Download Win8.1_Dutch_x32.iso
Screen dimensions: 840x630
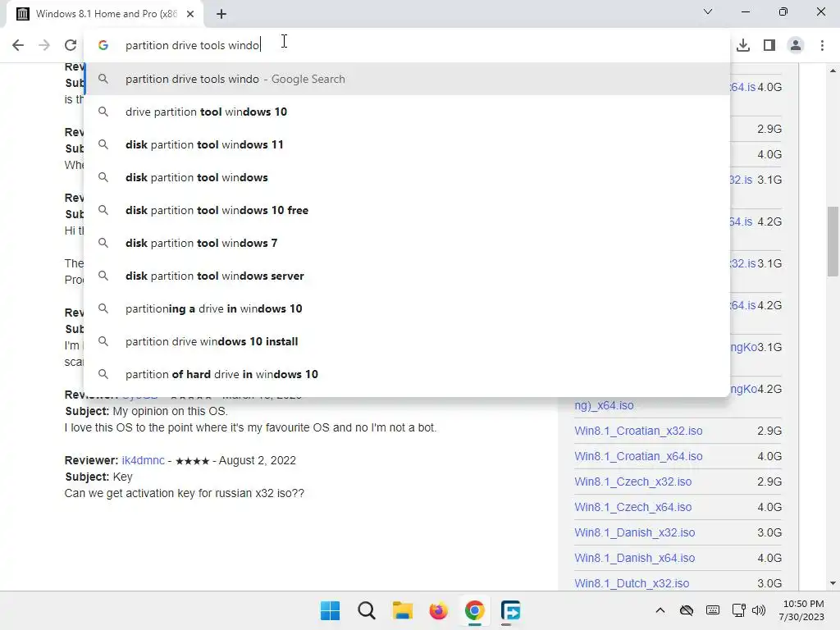[x=632, y=583]
